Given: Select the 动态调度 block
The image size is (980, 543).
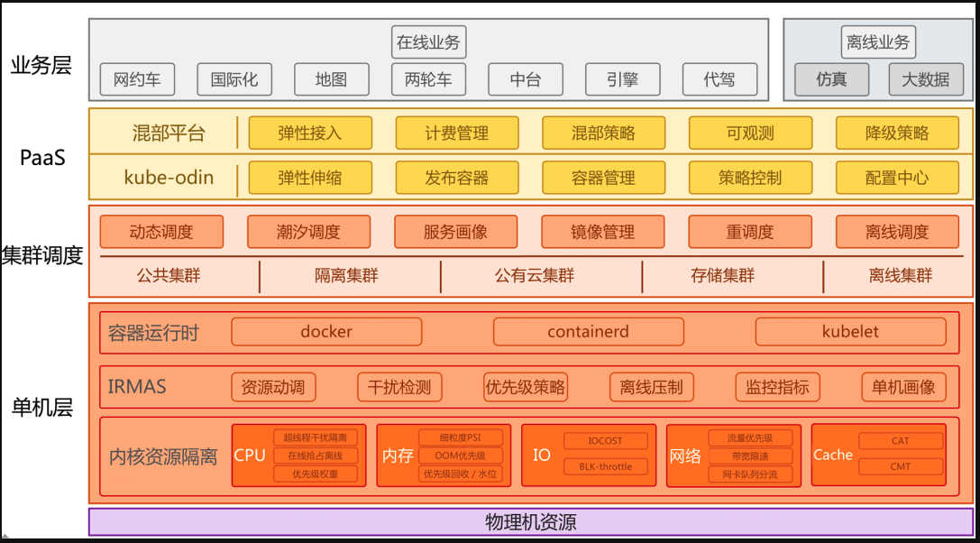Looking at the screenshot, I should pyautogui.click(x=161, y=232).
